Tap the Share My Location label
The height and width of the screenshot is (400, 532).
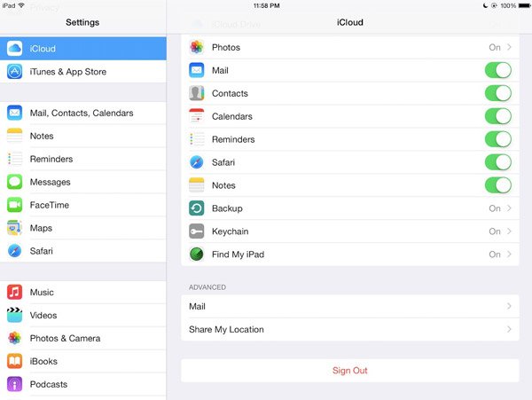[226, 329]
